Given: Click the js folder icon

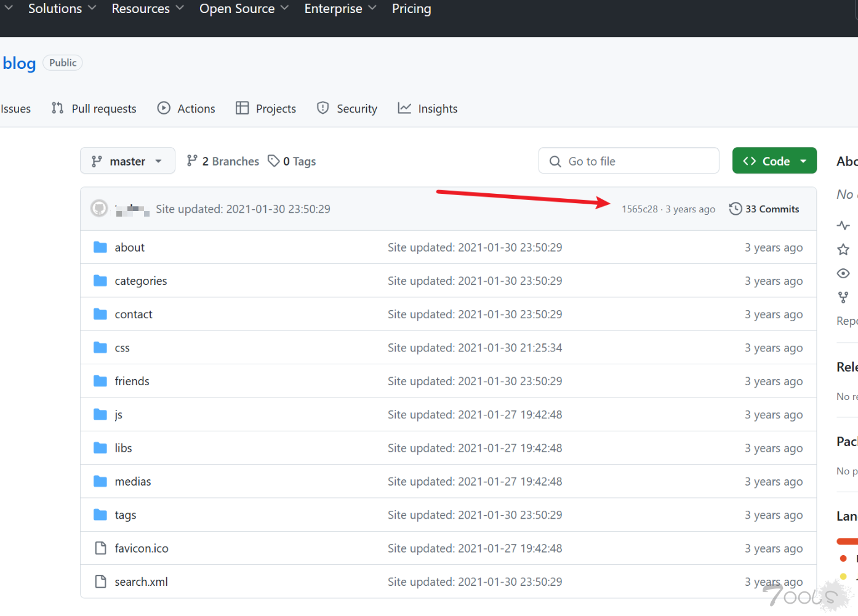Looking at the screenshot, I should pos(100,414).
